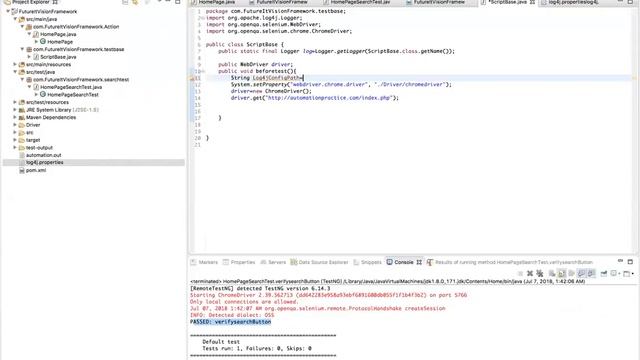Image resolution: width=640 pixels, height=360 pixels.
Task: Click the Maven Dependencies jar icon
Action: pos(22,117)
